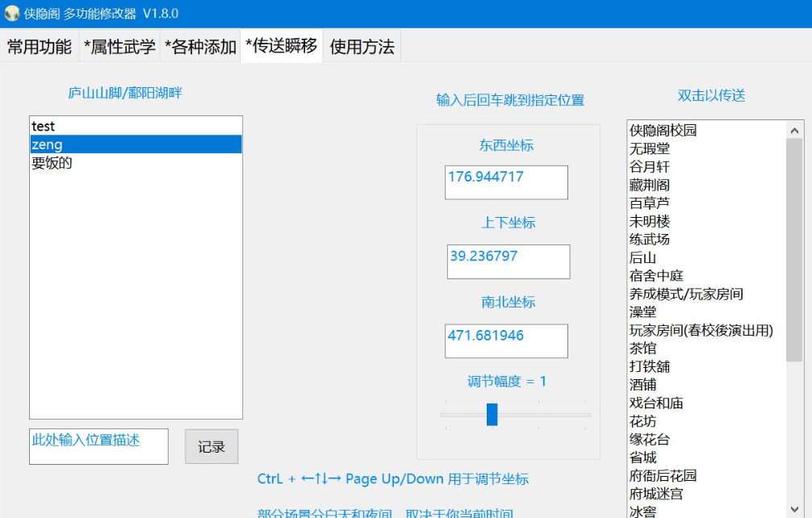The width and height of the screenshot is (812, 518).
Task: Select the 'zeng' saved location entry
Action: tap(136, 144)
